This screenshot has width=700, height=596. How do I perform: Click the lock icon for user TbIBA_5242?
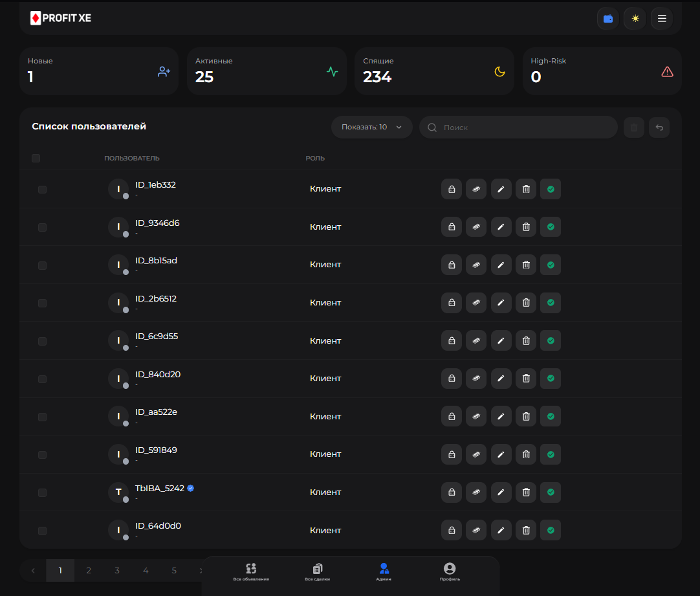[451, 492]
